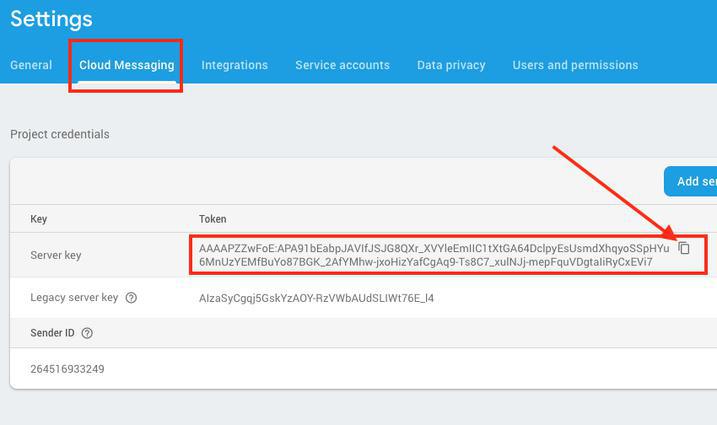717x425 pixels.
Task: Switch to the Integrations tab
Action: tap(235, 65)
